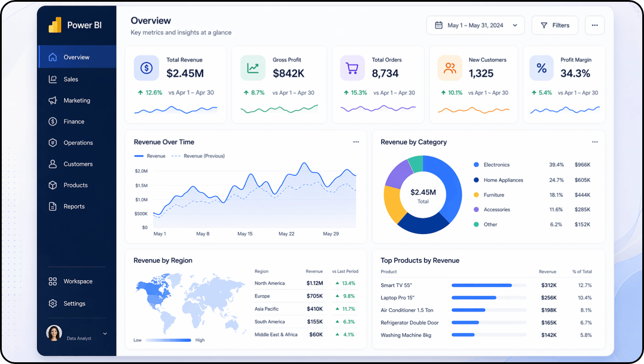Click the Overview home icon in sidebar

point(52,57)
